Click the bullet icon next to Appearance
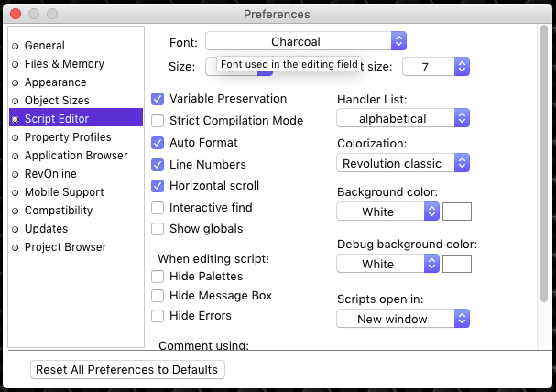This screenshot has height=392, width=556. click(x=15, y=82)
